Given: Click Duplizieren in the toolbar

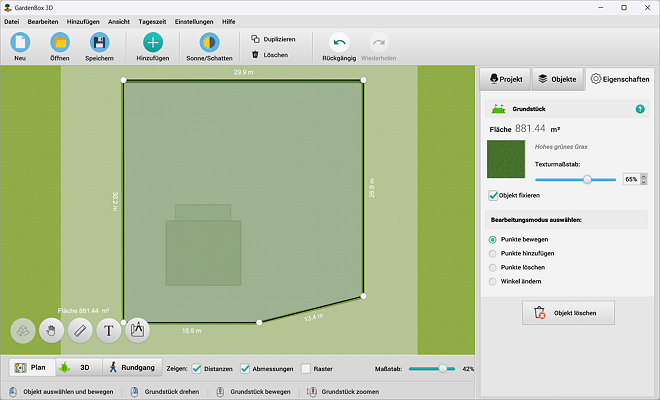Looking at the screenshot, I should coord(273,39).
